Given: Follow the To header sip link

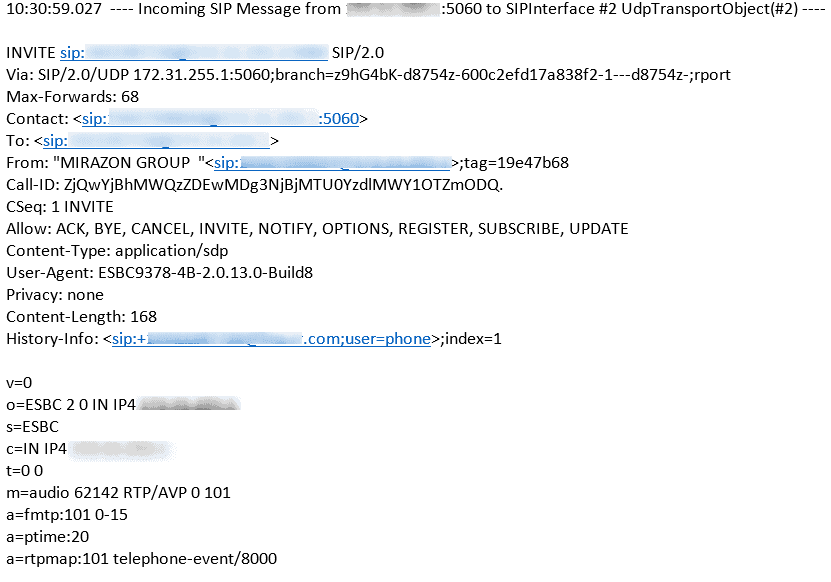Looking at the screenshot, I should click(156, 141).
